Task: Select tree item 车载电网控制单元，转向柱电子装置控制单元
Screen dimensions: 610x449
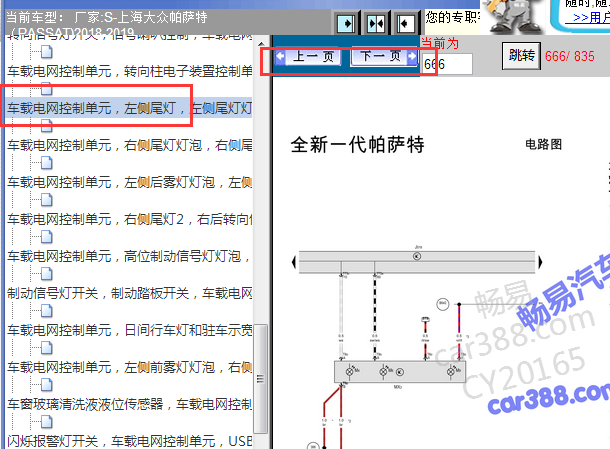Action: 130,71
